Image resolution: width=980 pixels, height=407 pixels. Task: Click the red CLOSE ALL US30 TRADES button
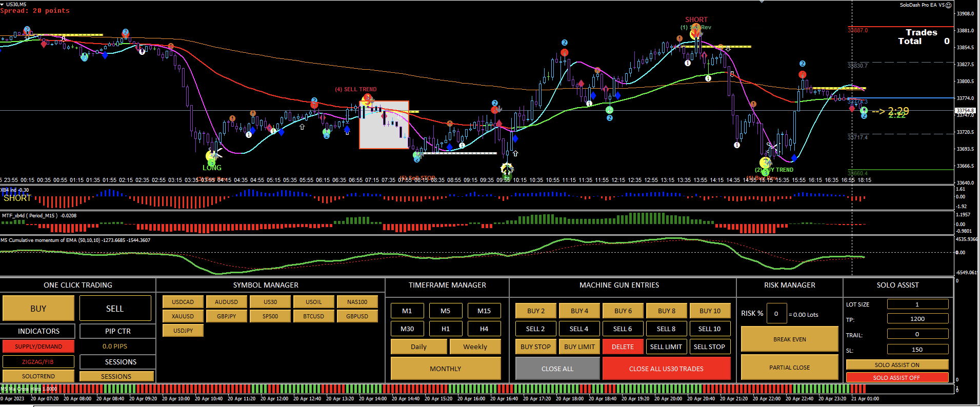pos(666,369)
